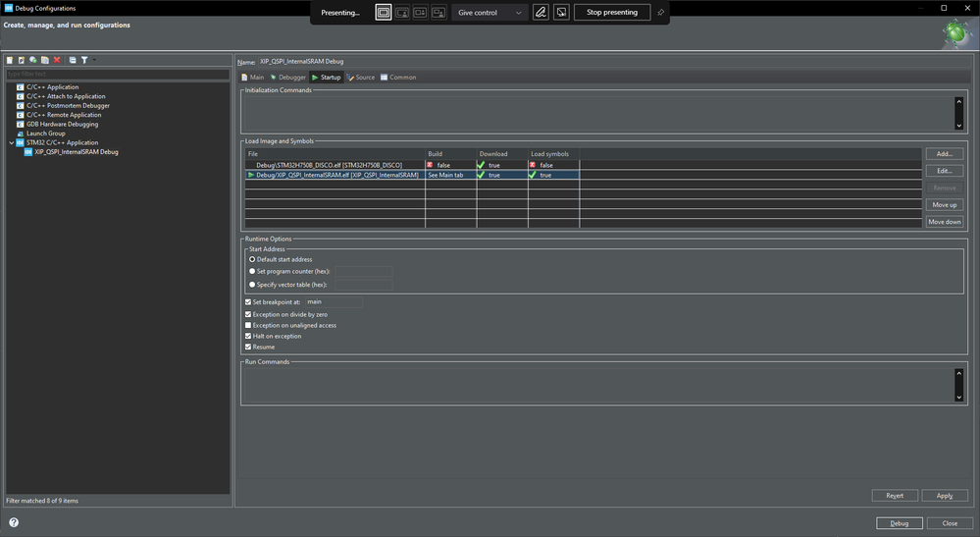Open the help question mark icon
This screenshot has width=980, height=537.
pyautogui.click(x=14, y=523)
